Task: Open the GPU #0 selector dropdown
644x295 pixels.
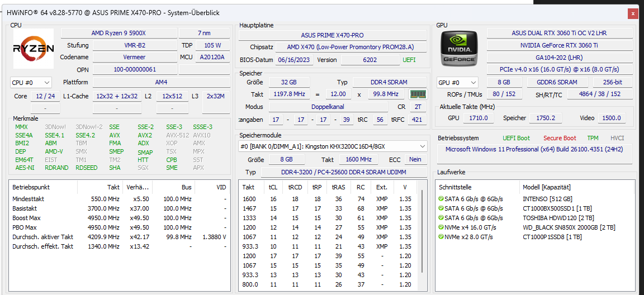Action: tap(457, 83)
